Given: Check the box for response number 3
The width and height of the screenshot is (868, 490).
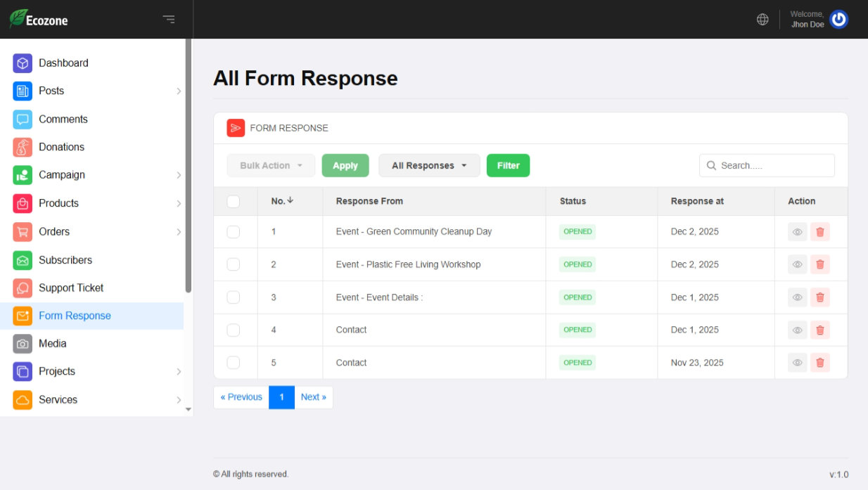Looking at the screenshot, I should [234, 297].
